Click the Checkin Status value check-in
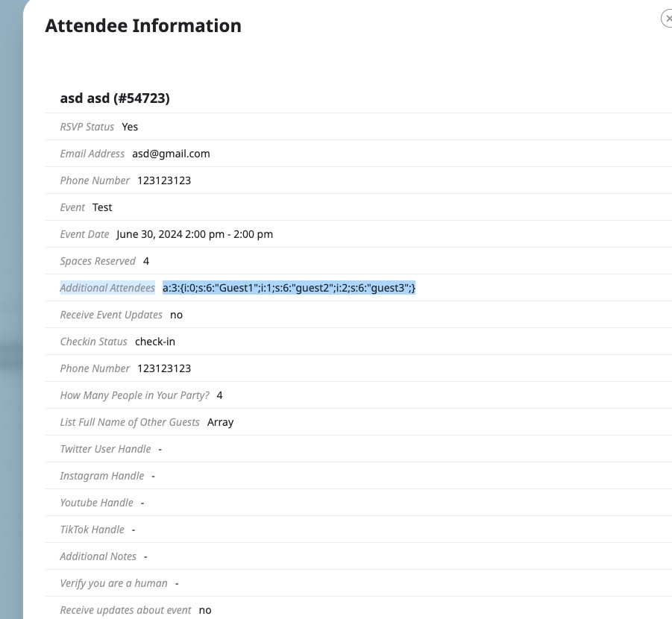Image resolution: width=672 pixels, height=619 pixels. (155, 342)
